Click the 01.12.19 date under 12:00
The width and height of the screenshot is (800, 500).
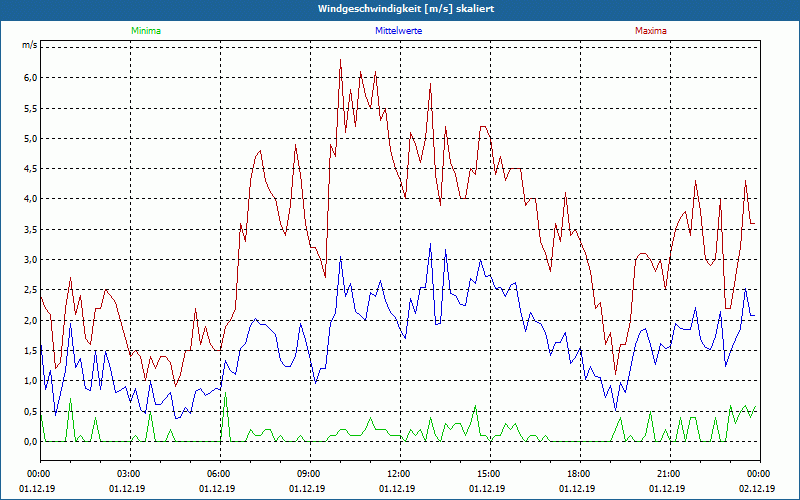click(x=397, y=488)
